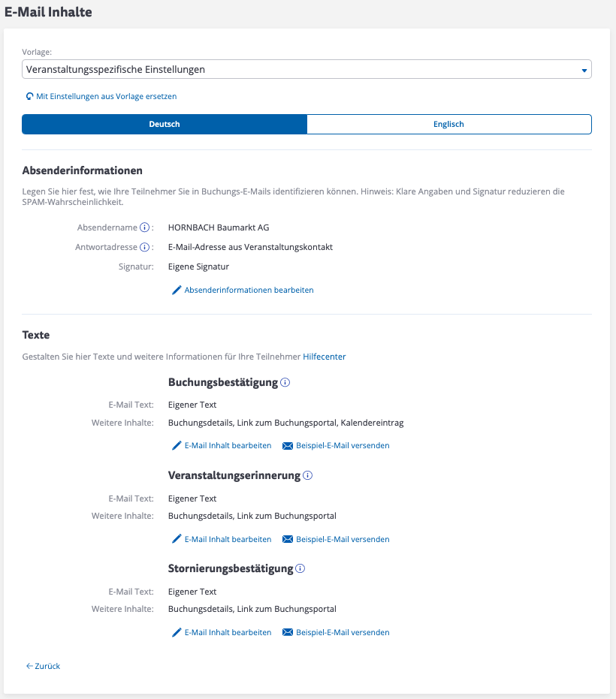Click envelope icon under Stornierungsbestätigung

287,633
